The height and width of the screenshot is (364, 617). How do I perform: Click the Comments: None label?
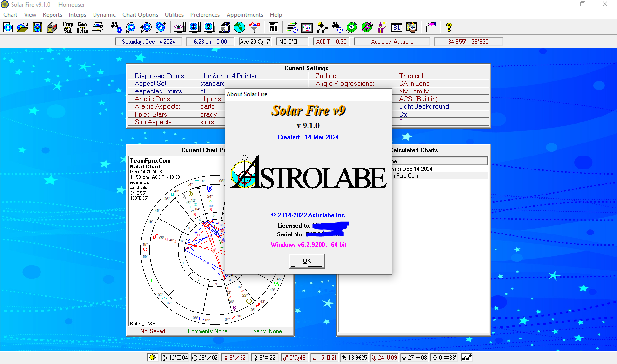207,331
